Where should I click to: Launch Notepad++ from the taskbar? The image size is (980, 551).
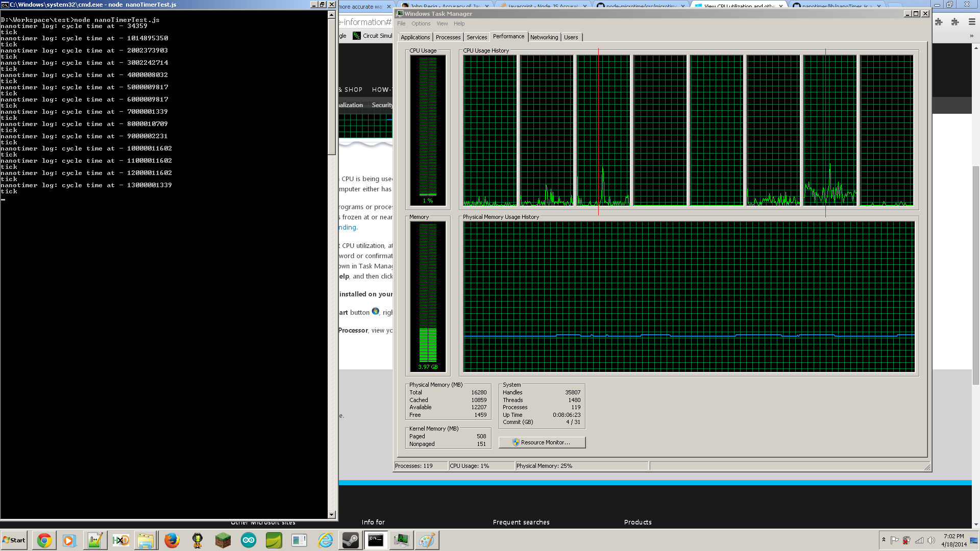pos(95,540)
